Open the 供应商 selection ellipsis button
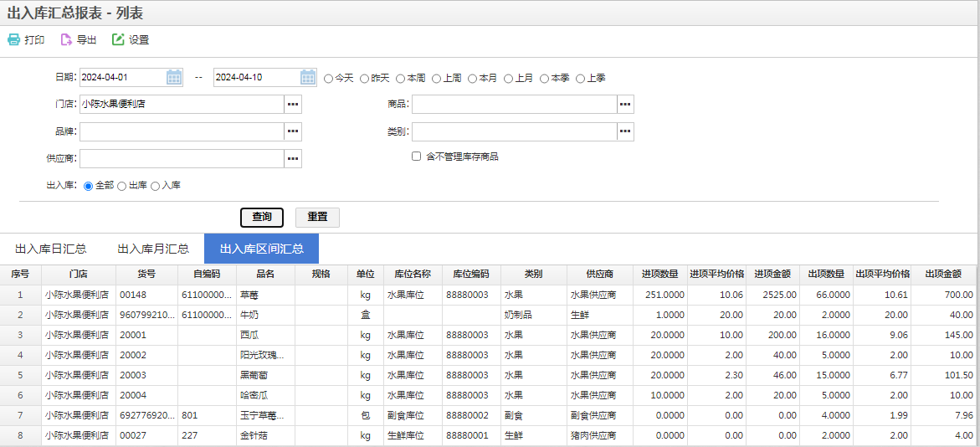Viewport: 980px width, 447px height. pyautogui.click(x=293, y=159)
